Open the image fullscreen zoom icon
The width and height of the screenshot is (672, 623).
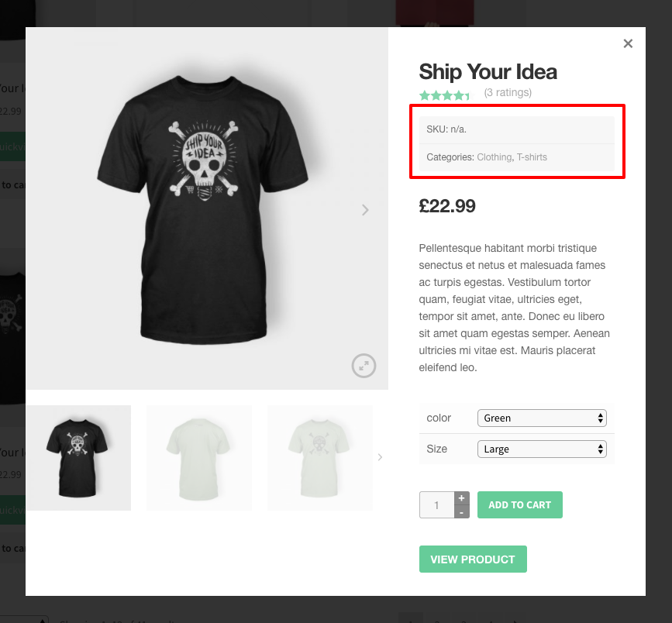click(364, 365)
